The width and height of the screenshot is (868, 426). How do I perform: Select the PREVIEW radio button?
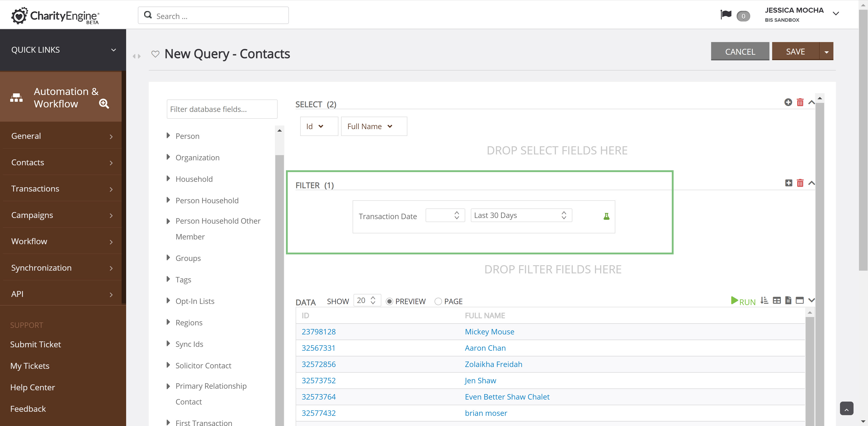pyautogui.click(x=389, y=301)
